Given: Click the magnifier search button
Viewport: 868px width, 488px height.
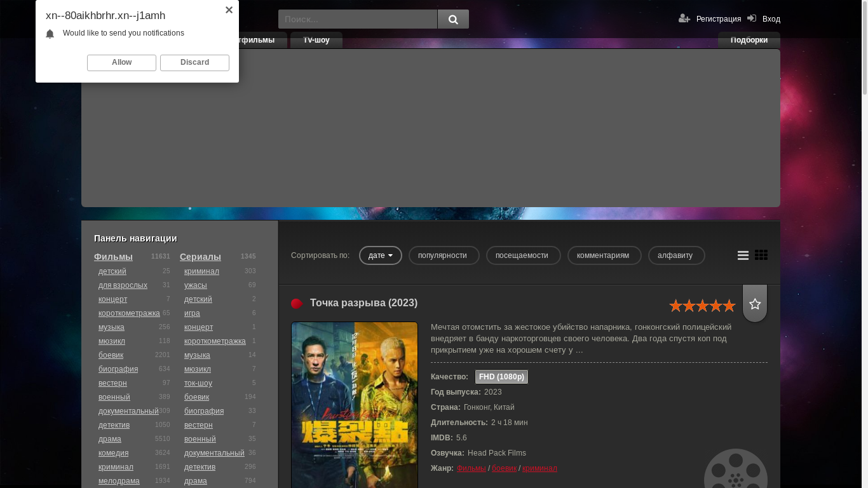Looking at the screenshot, I should pos(453,19).
